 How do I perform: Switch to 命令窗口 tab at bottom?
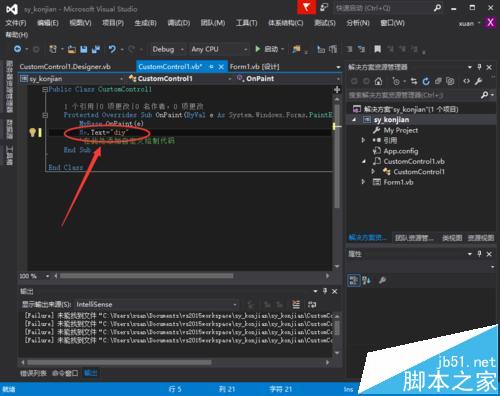click(x=65, y=373)
